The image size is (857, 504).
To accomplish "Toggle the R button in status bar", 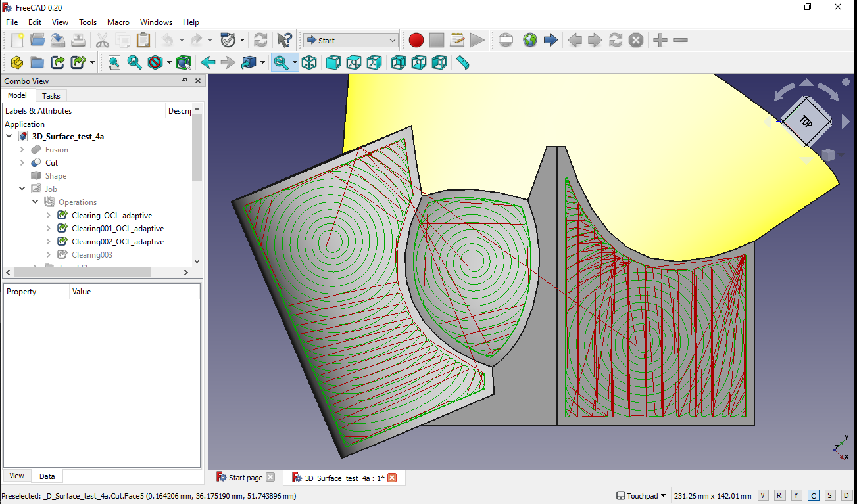I will 779,495.
